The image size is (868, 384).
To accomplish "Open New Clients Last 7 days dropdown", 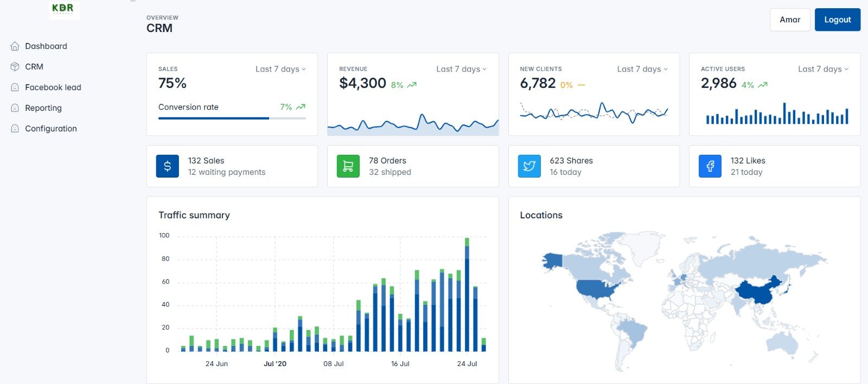I will (x=642, y=69).
